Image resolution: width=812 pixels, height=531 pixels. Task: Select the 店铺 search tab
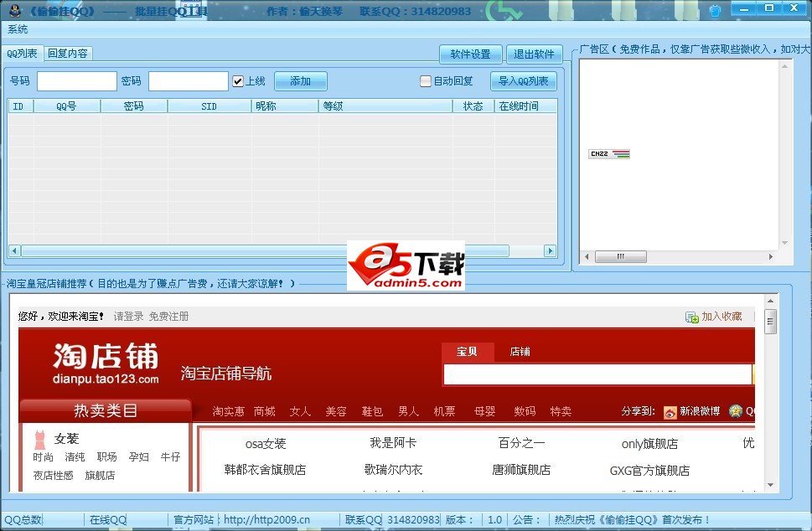tap(520, 352)
